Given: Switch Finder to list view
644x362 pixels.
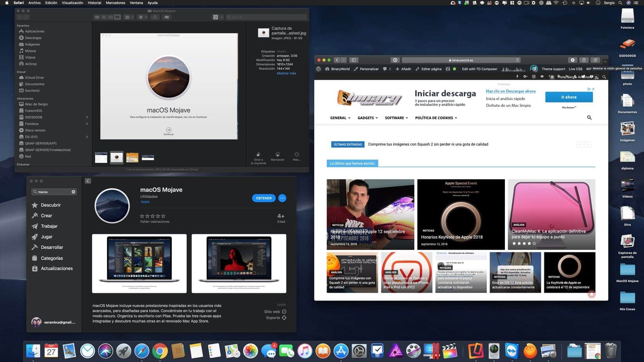Looking at the screenshot, I should pyautogui.click(x=104, y=17).
